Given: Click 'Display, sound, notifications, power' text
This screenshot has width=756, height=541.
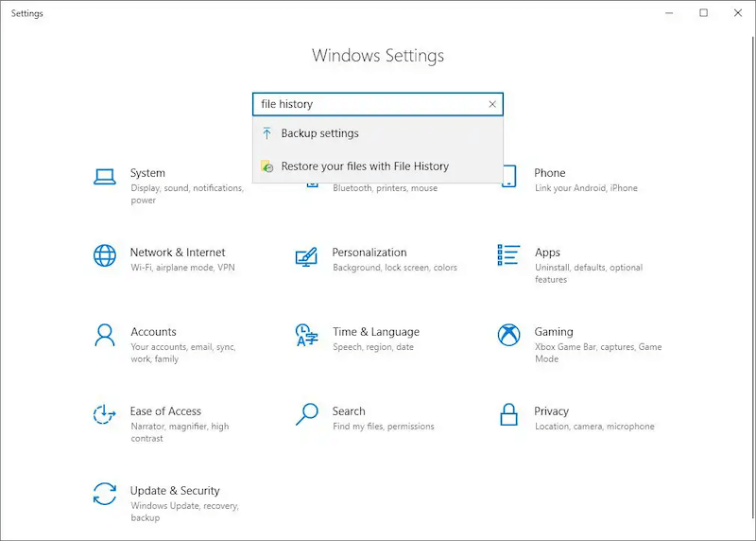Looking at the screenshot, I should 187,194.
